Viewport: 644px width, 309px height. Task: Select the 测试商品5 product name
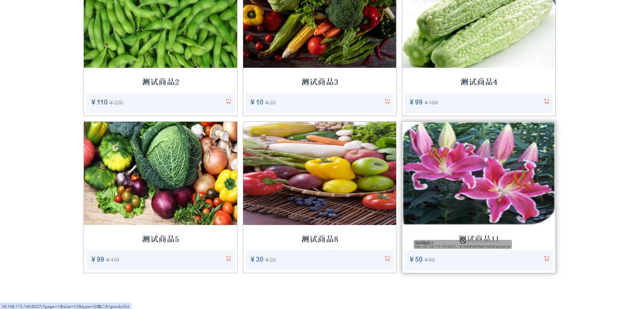(161, 239)
